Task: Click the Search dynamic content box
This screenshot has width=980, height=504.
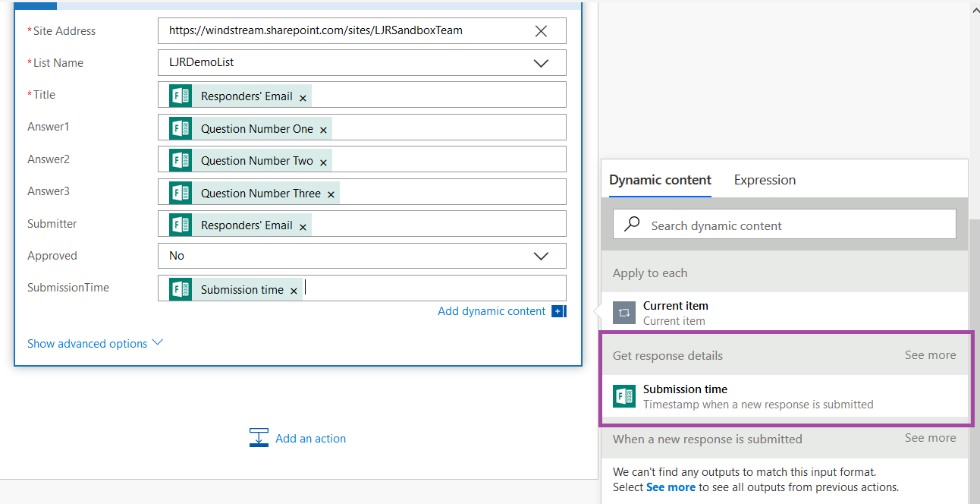Action: [x=784, y=225]
